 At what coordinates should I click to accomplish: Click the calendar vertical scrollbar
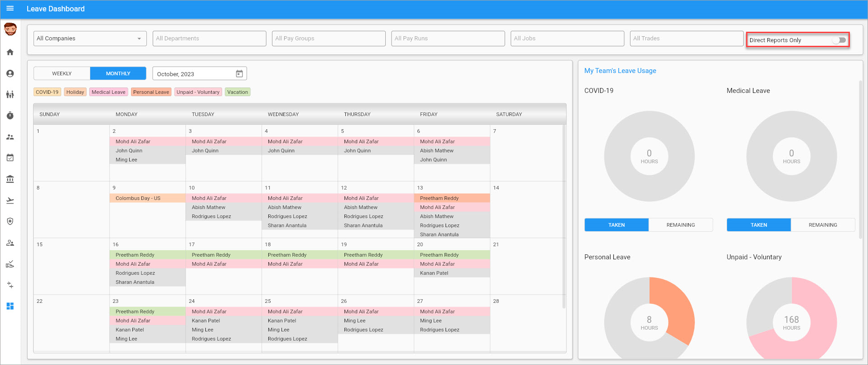(564, 217)
